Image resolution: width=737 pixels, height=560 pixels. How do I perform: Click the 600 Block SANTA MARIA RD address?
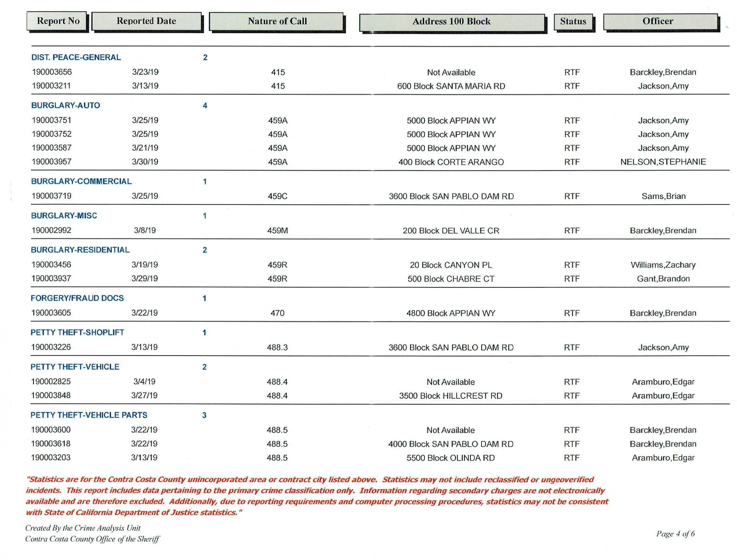tap(451, 86)
